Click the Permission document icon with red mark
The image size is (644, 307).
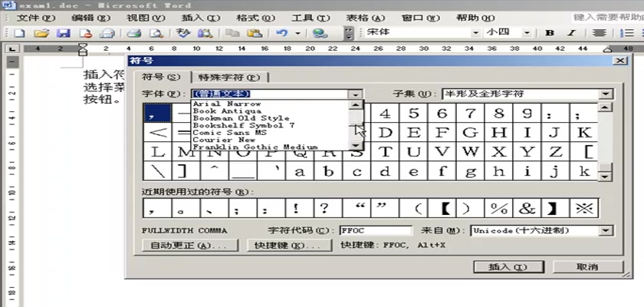click(x=85, y=33)
